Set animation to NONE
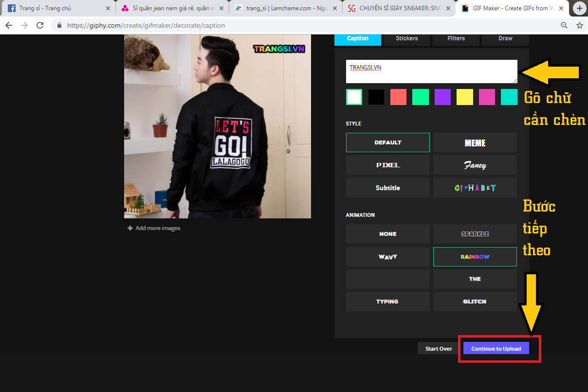The image size is (588, 392). 387,234
